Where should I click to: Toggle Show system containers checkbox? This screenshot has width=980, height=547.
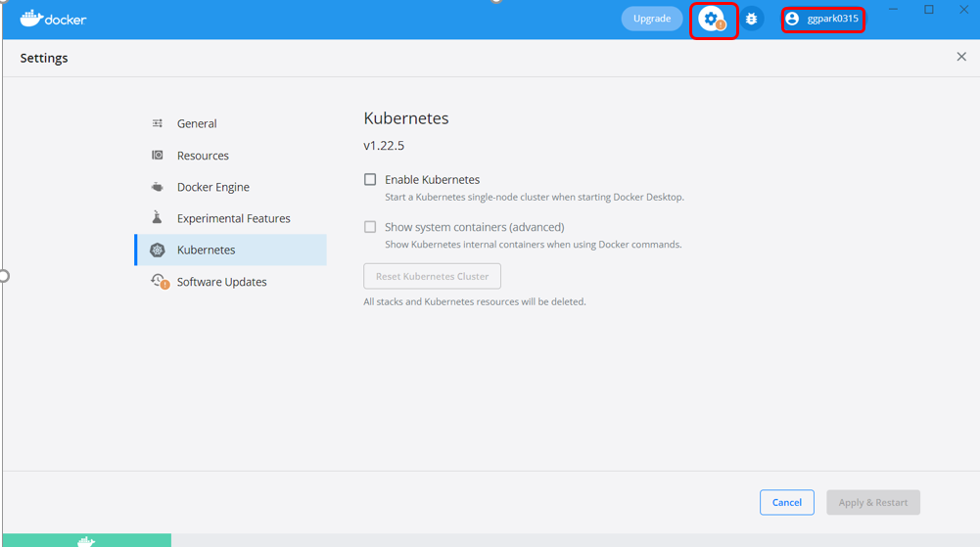(370, 227)
